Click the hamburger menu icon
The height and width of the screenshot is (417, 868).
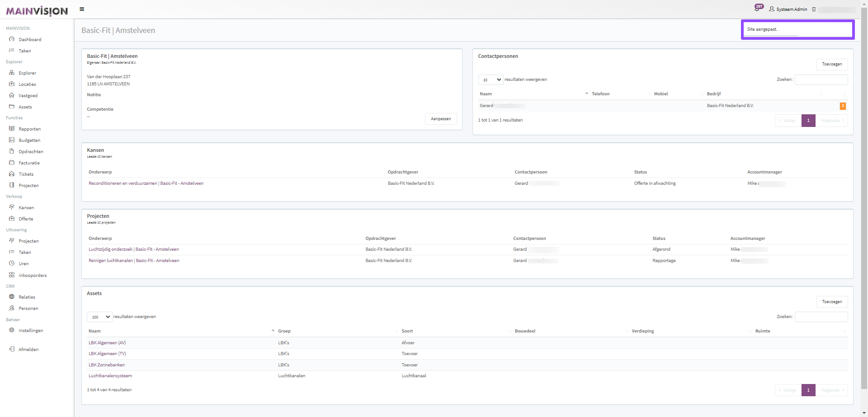(x=82, y=9)
